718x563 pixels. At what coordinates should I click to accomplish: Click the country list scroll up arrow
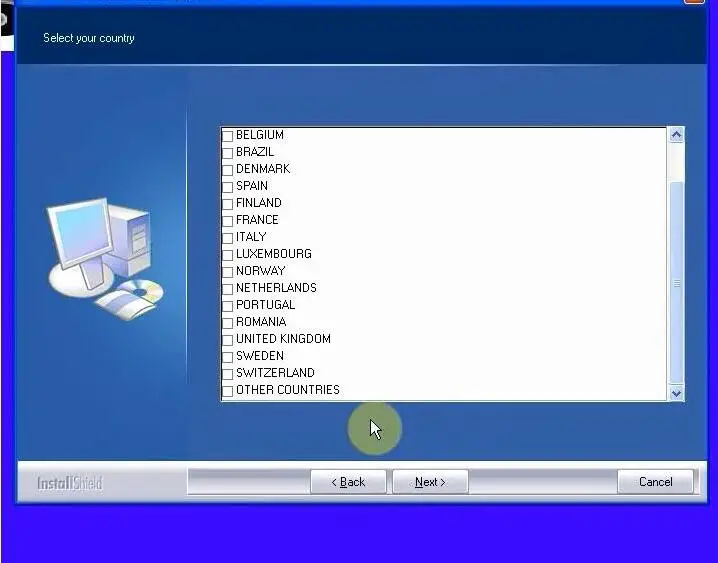coord(676,135)
